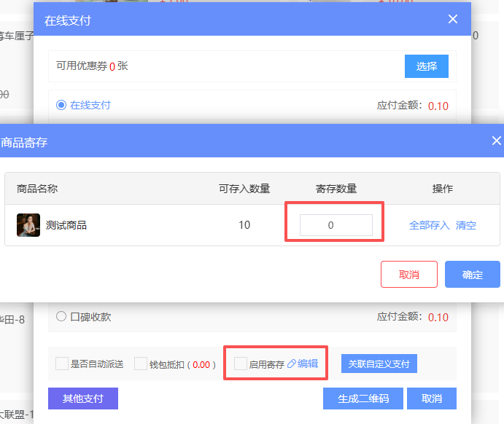Viewport: 504px width, 424px height.
Task: Click the 寄存数量 column header
Action: click(x=336, y=189)
